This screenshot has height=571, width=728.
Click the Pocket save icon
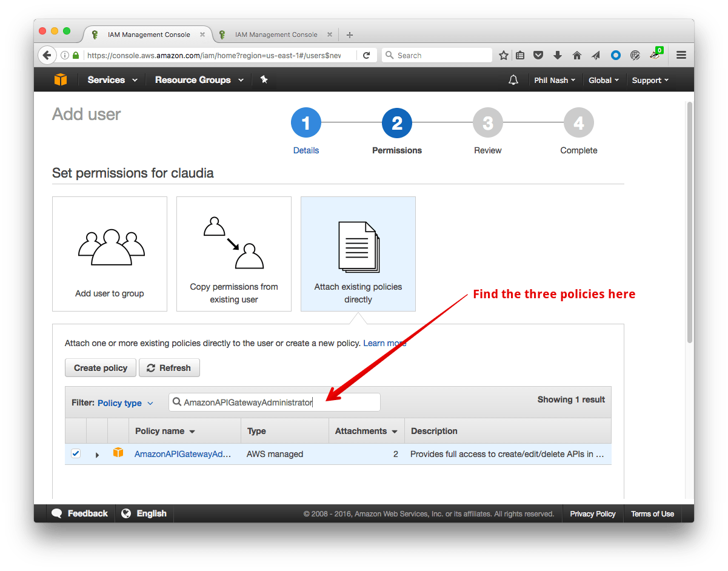tap(538, 55)
